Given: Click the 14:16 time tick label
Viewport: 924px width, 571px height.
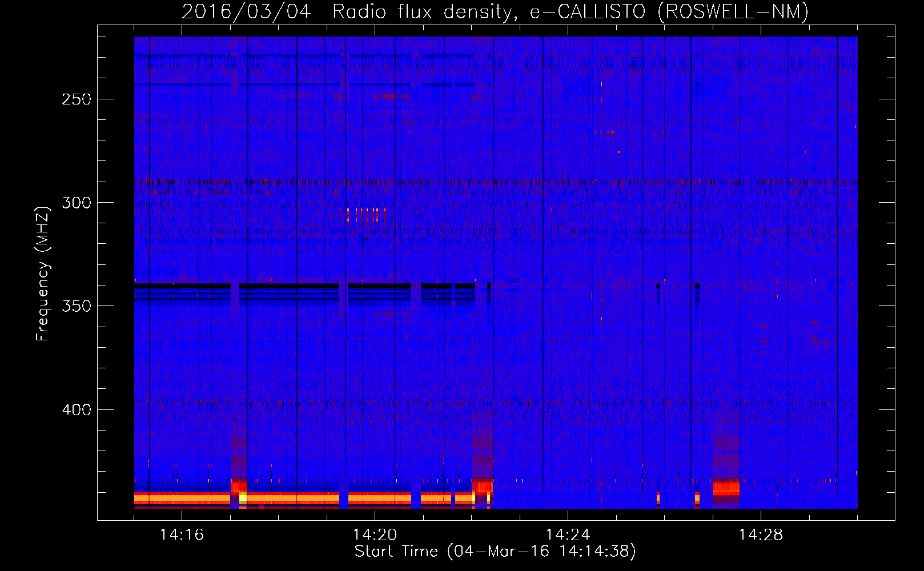Looking at the screenshot, I should [182, 535].
